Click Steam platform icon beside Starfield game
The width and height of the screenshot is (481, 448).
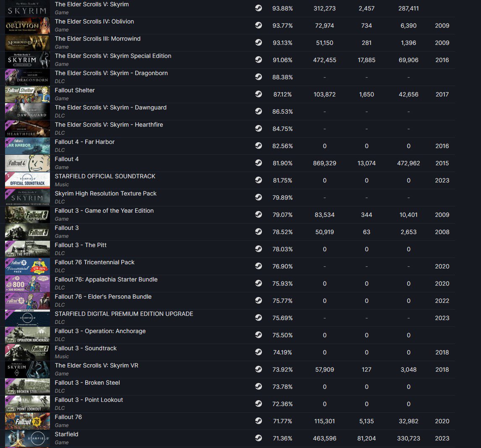pos(258,438)
